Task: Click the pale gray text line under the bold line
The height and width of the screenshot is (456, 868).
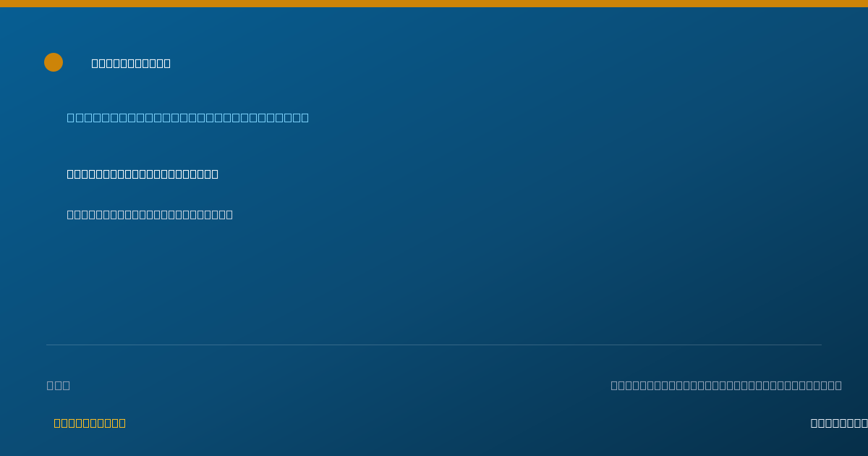Action: (150, 214)
